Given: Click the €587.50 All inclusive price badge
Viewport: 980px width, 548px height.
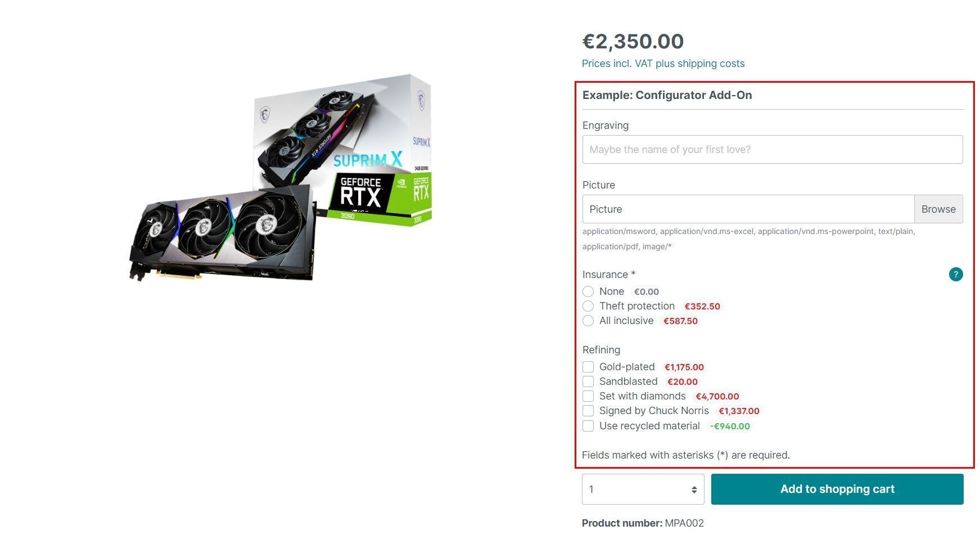Looking at the screenshot, I should pos(680,321).
